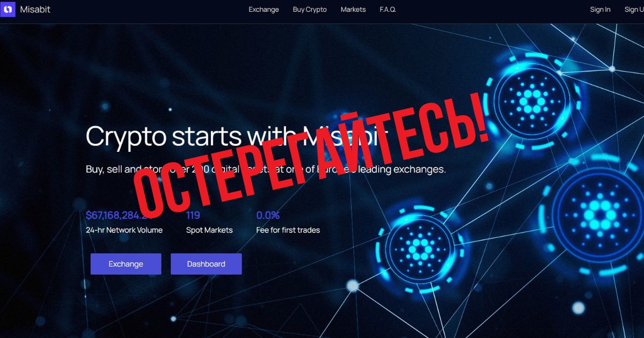The width and height of the screenshot is (644, 338).
Task: Click the Sign In link
Action: [600, 10]
